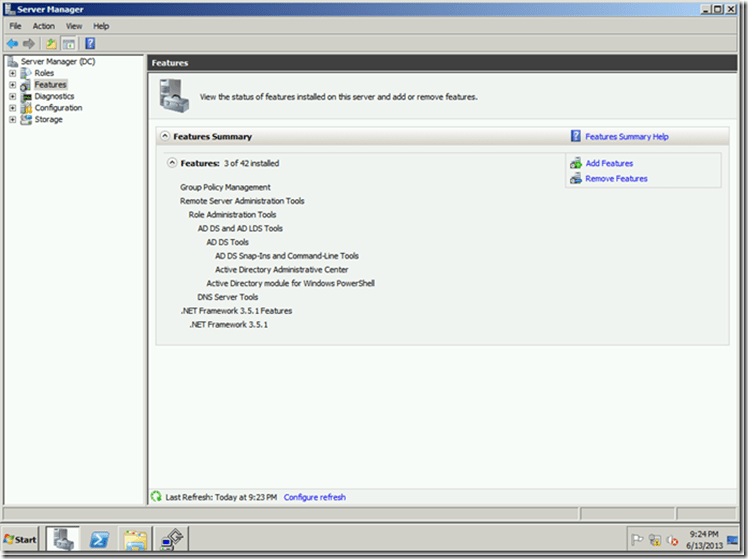Click the Remove Features link
This screenshot has height=559, width=748.
click(x=616, y=179)
